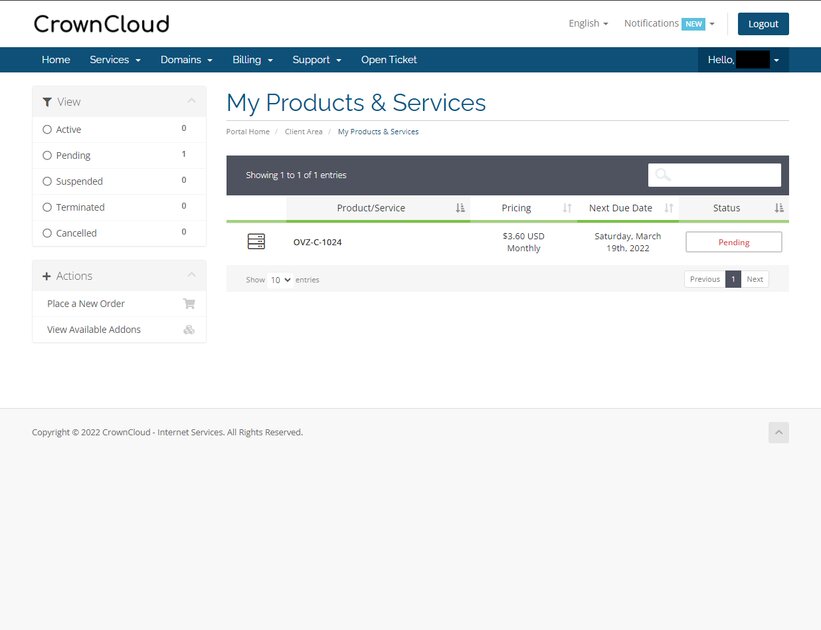Image resolution: width=821 pixels, height=630 pixels.
Task: Click the copyright notice in footer
Action: [x=167, y=432]
